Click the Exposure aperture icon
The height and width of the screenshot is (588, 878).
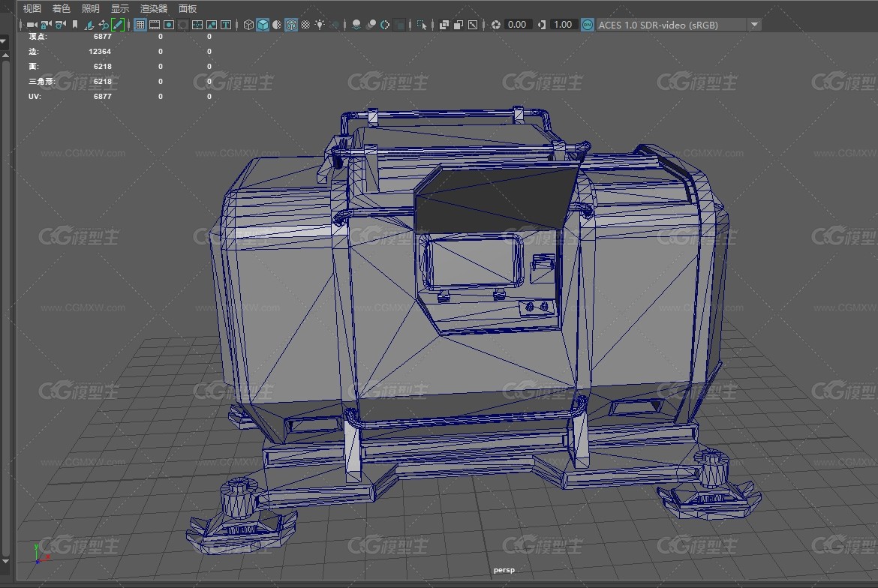point(495,25)
